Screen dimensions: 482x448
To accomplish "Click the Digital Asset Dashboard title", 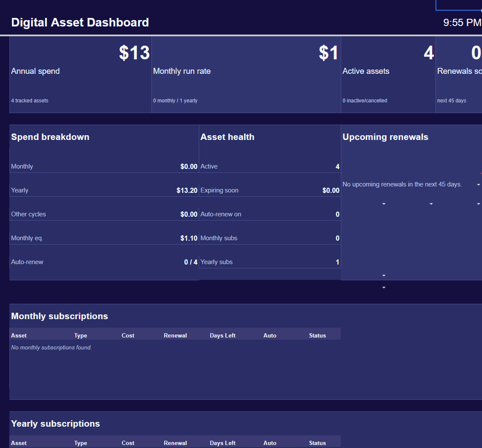I will [x=80, y=22].
